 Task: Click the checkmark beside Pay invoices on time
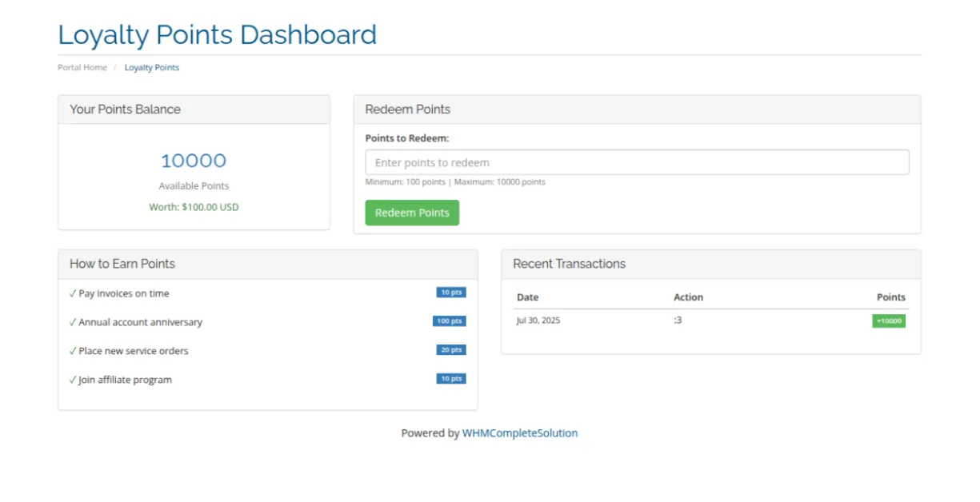tap(73, 293)
